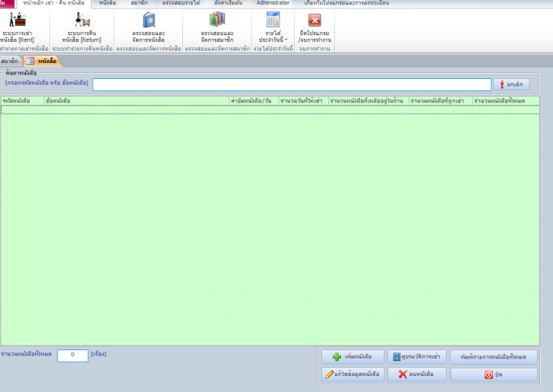This screenshot has height=392, width=553.
Task: Open the daily income calendar icon
Action: (273, 20)
